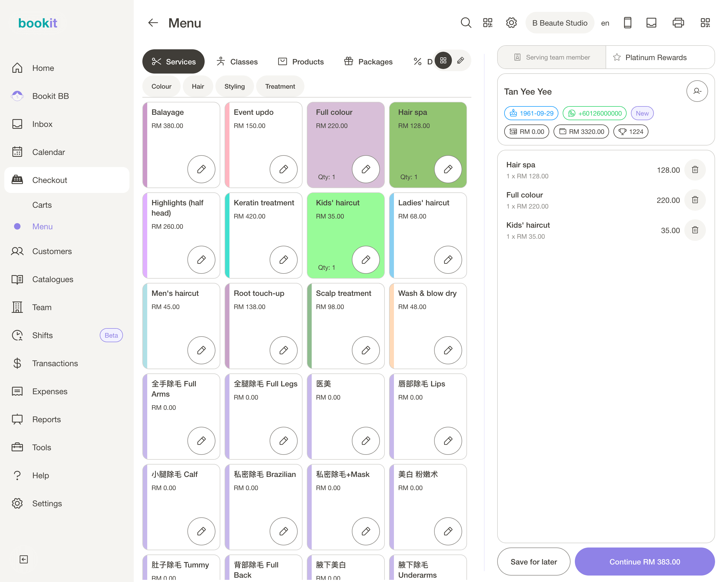Screen dimensions: 728x582
Task: Open the en language selector
Action: point(605,23)
